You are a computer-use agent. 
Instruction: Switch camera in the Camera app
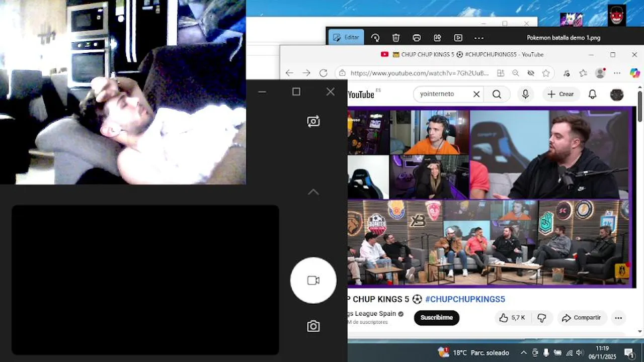pyautogui.click(x=313, y=121)
